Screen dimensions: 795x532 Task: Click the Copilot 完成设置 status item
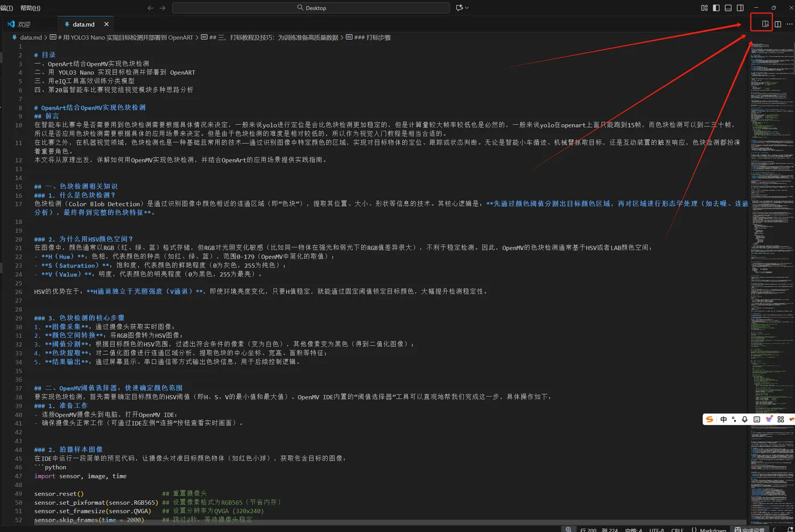tap(750, 530)
